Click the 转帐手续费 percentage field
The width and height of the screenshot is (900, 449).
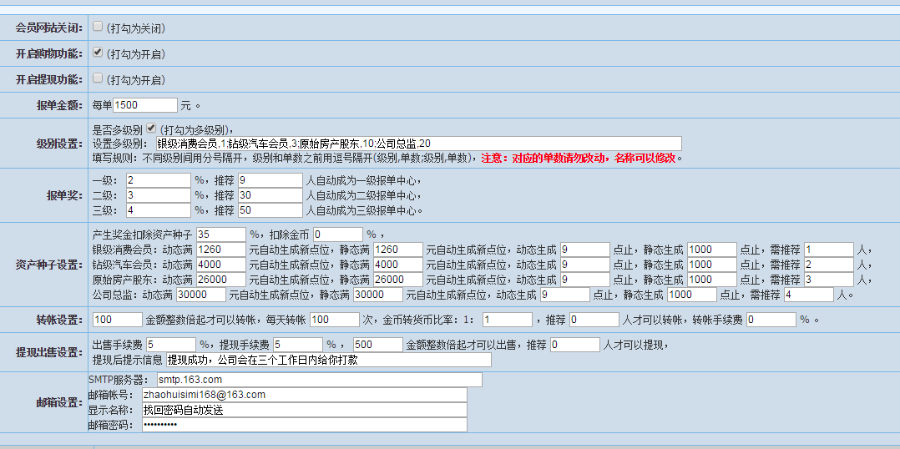(x=771, y=319)
